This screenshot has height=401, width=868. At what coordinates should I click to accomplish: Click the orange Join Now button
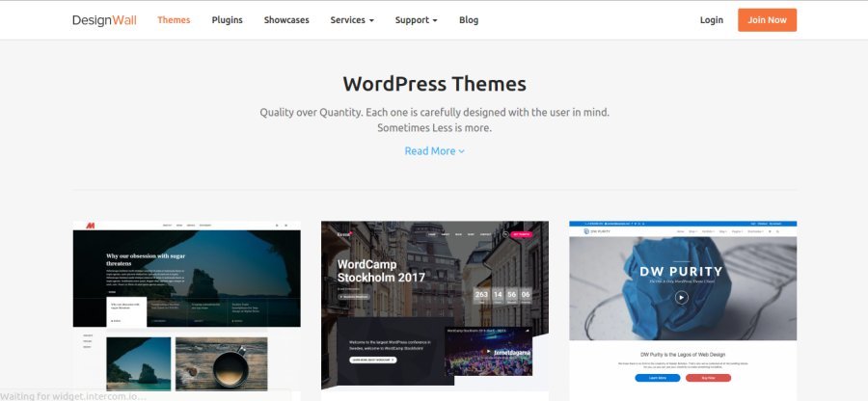767,20
